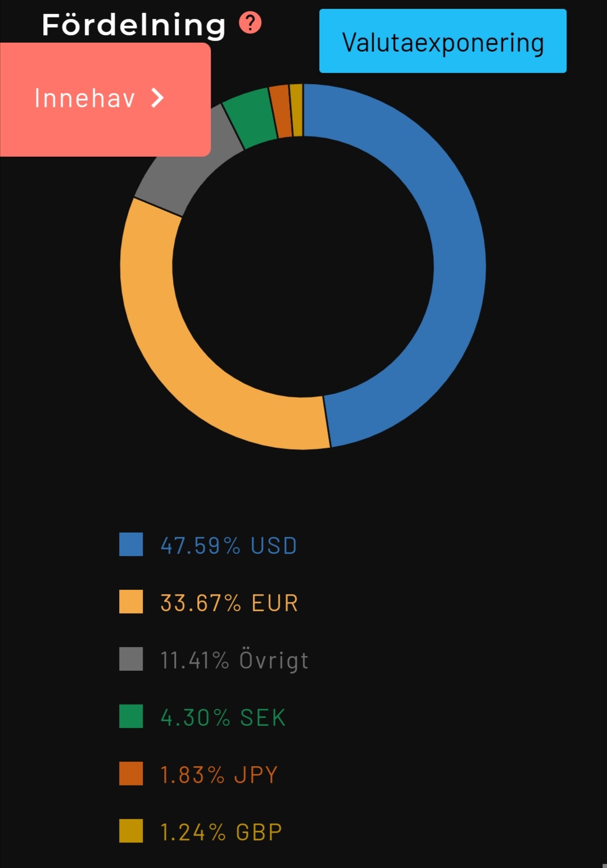Toggle the 47.59% USD legend label
Screen dimensions: 607x868
229,546
